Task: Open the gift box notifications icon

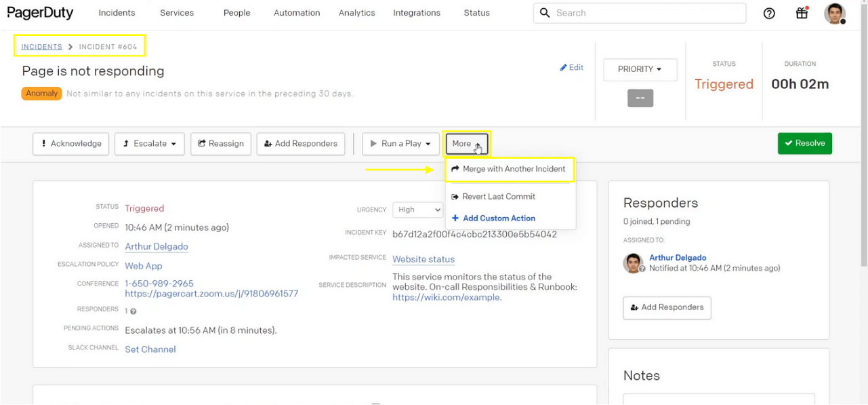Action: [x=802, y=13]
